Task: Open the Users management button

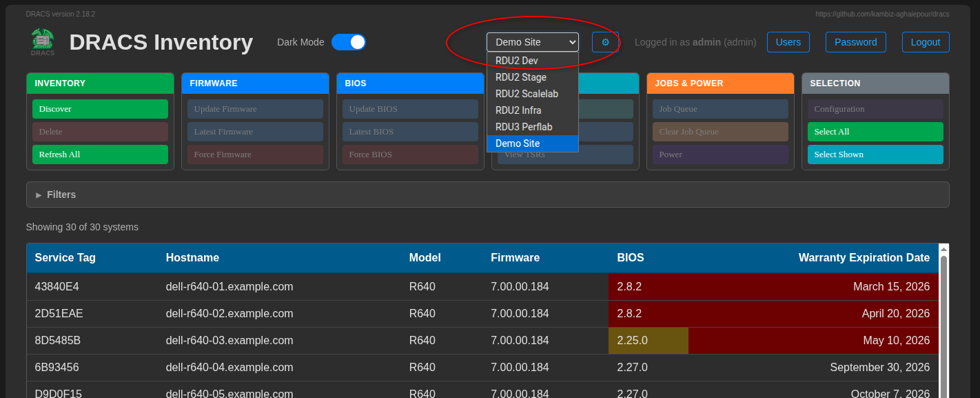Action: pos(788,42)
